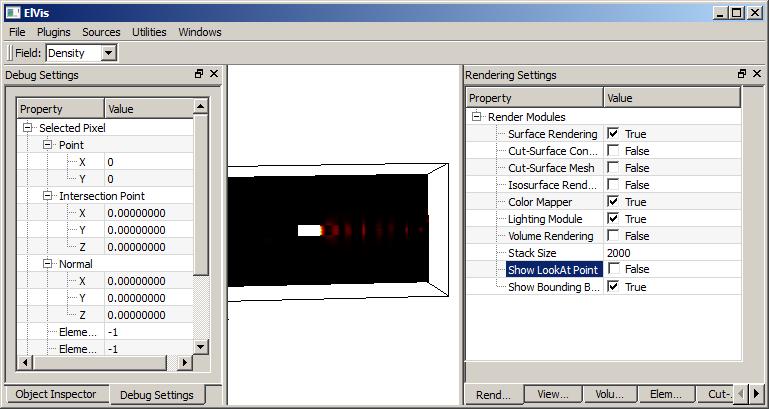
Task: Open the File menu
Action: click(17, 32)
